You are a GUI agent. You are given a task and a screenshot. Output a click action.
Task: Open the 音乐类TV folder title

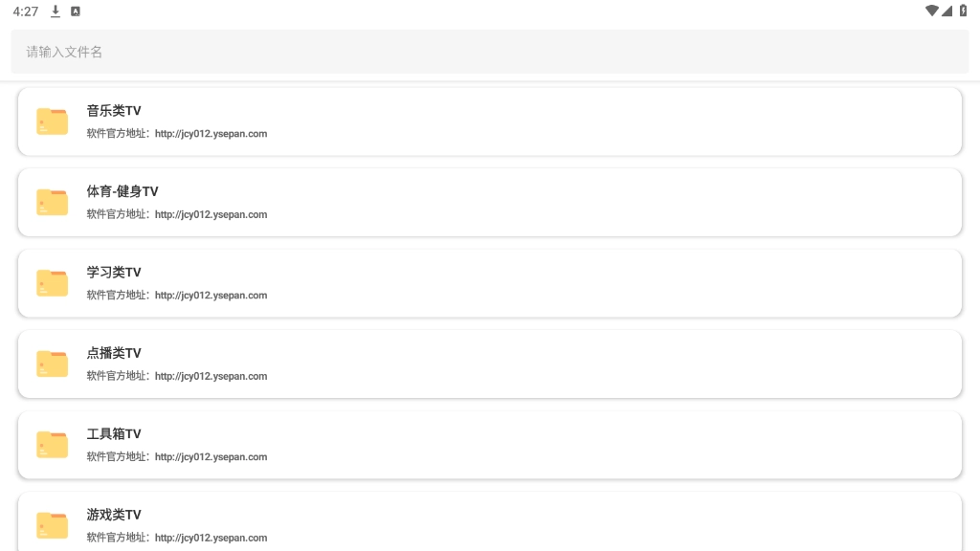pos(114,111)
